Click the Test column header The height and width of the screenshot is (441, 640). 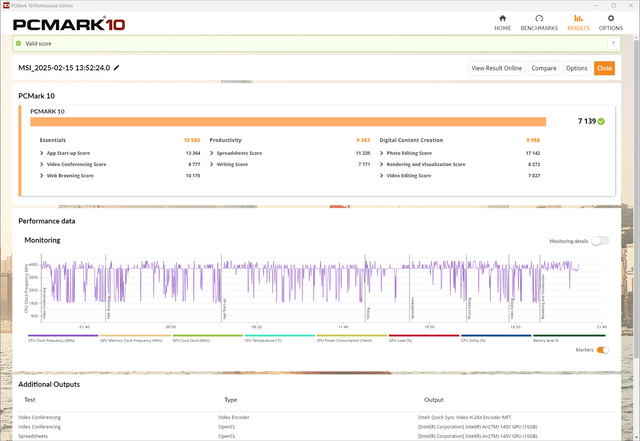tap(30, 400)
